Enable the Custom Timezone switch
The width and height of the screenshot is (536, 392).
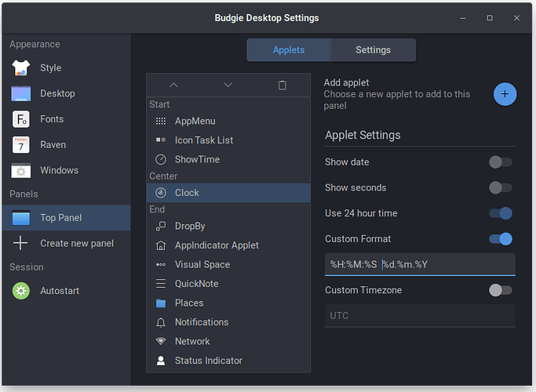click(x=500, y=290)
